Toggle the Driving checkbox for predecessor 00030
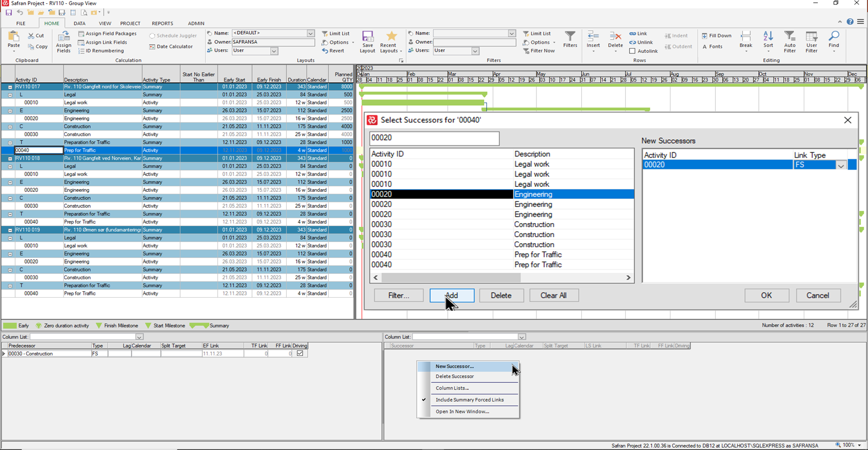 [300, 353]
